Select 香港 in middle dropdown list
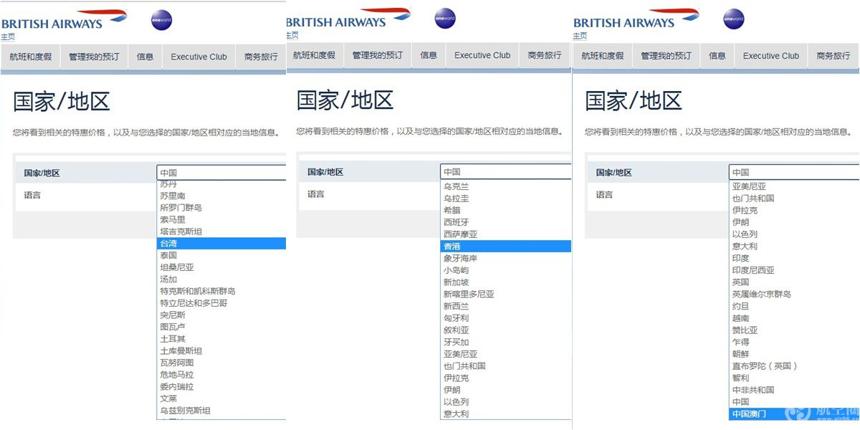Viewport: 860px width, 430px height. pyautogui.click(x=505, y=246)
